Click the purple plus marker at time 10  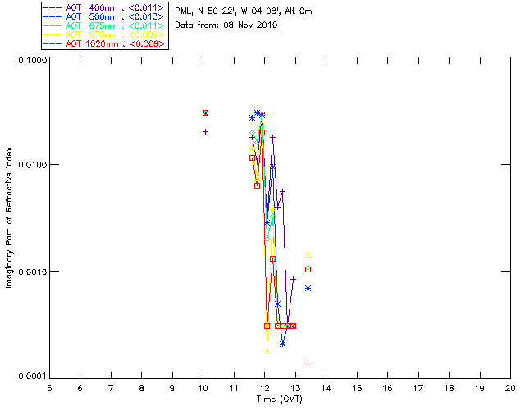pos(206,131)
